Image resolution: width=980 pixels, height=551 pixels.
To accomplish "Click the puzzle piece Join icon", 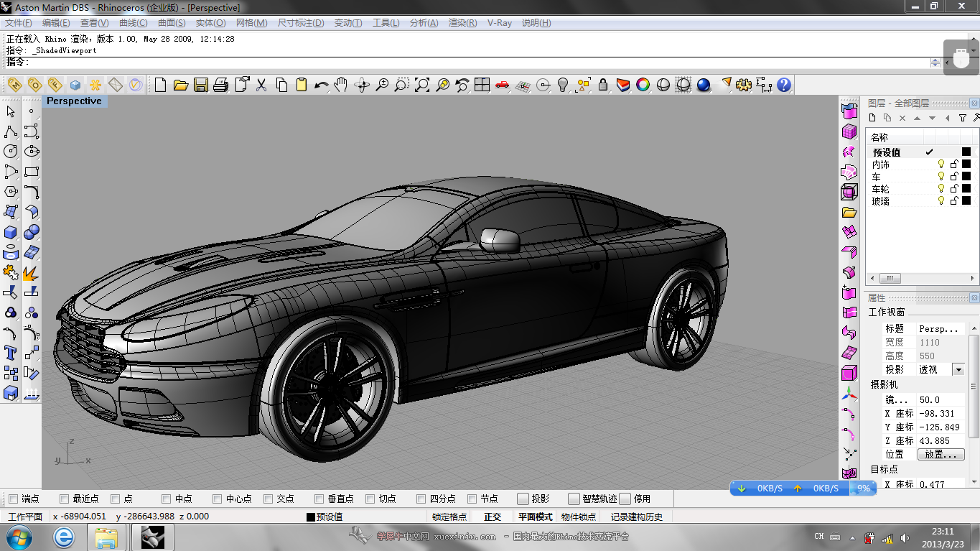I will (x=11, y=272).
